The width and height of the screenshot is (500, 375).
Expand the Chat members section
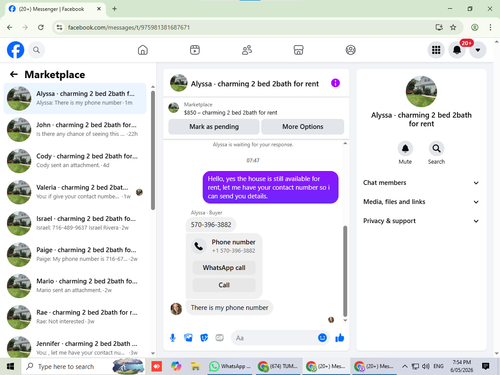click(421, 183)
